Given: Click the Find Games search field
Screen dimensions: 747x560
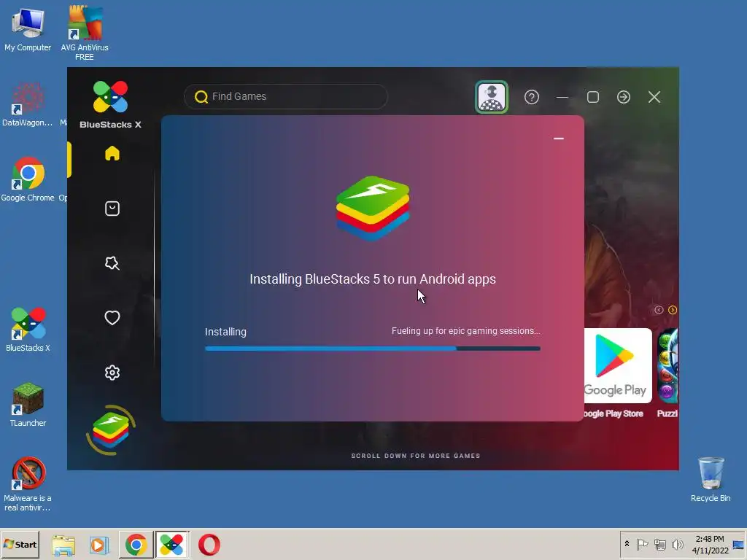Looking at the screenshot, I should tap(286, 97).
